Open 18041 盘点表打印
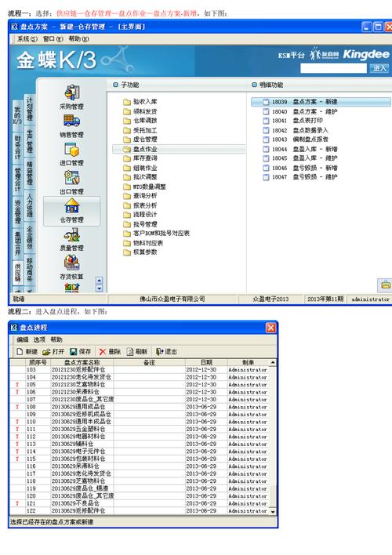This screenshot has width=392, height=555. [293, 121]
